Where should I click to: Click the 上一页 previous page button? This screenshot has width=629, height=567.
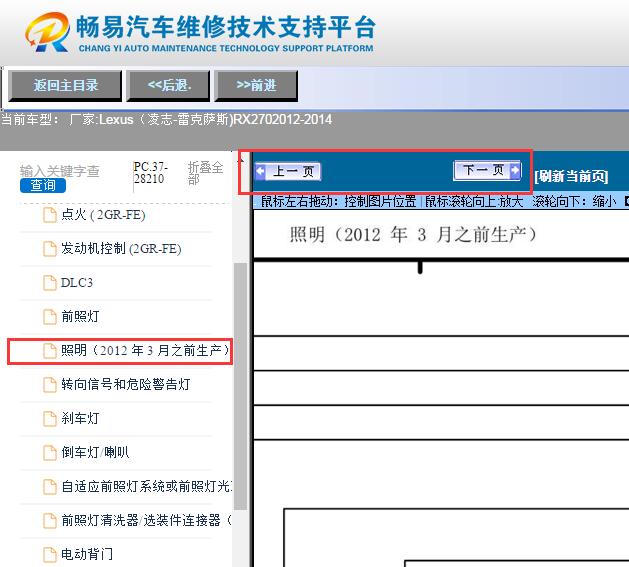(288, 171)
